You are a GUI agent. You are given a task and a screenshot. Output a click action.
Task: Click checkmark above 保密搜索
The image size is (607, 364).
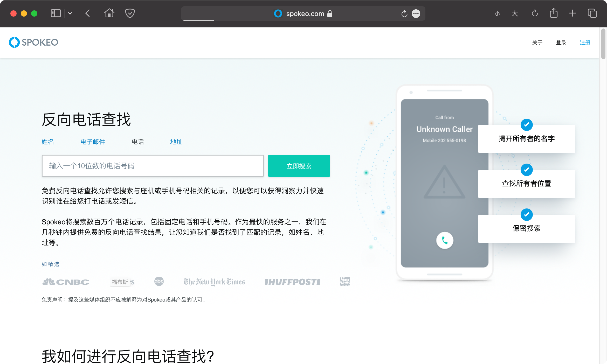click(x=527, y=215)
